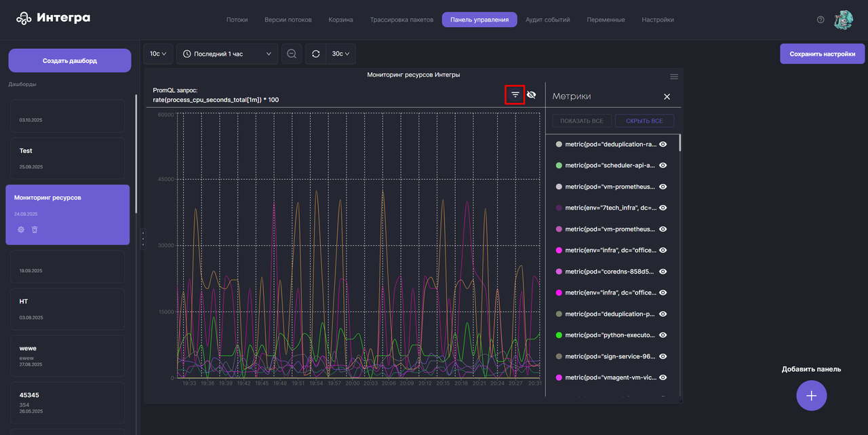Toggle visibility of vmagent-vm-vic metric
868x435 pixels.
point(663,377)
